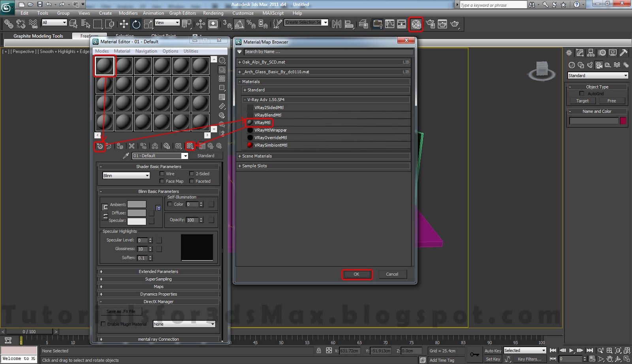The width and height of the screenshot is (632, 364).
Task: Toggle the Selection Lock icon
Action: point(319,351)
